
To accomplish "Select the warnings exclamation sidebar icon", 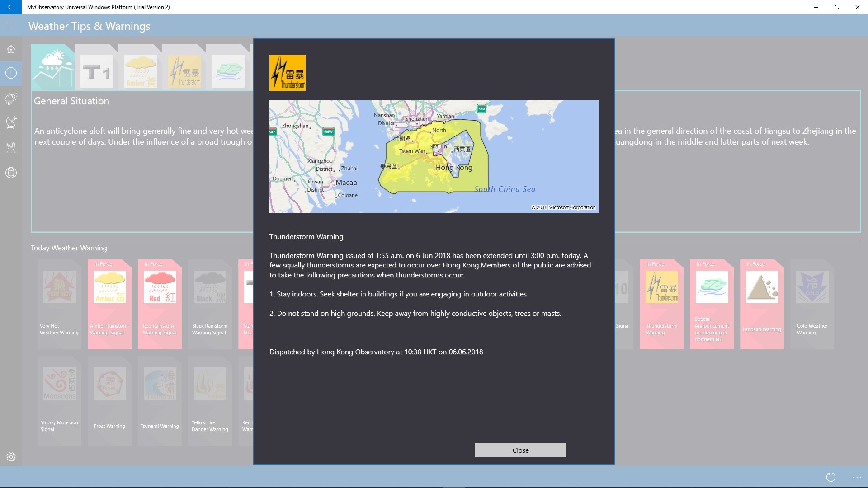I will tap(11, 73).
